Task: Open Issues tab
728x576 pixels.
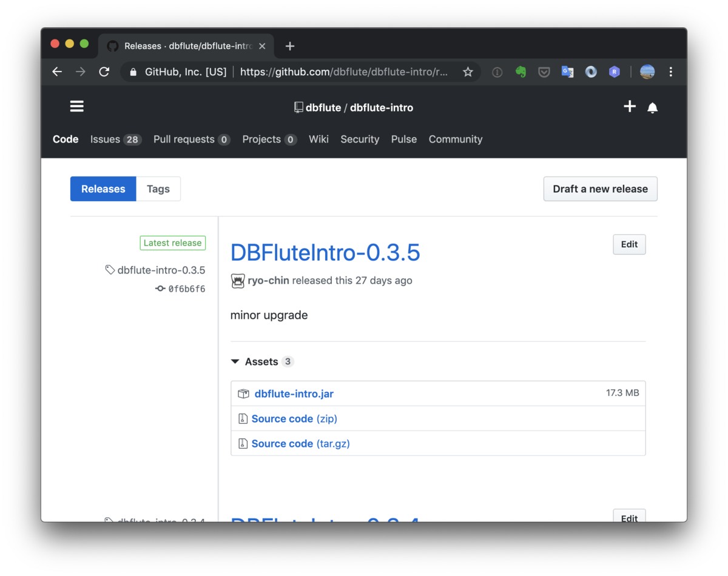Action: click(116, 139)
